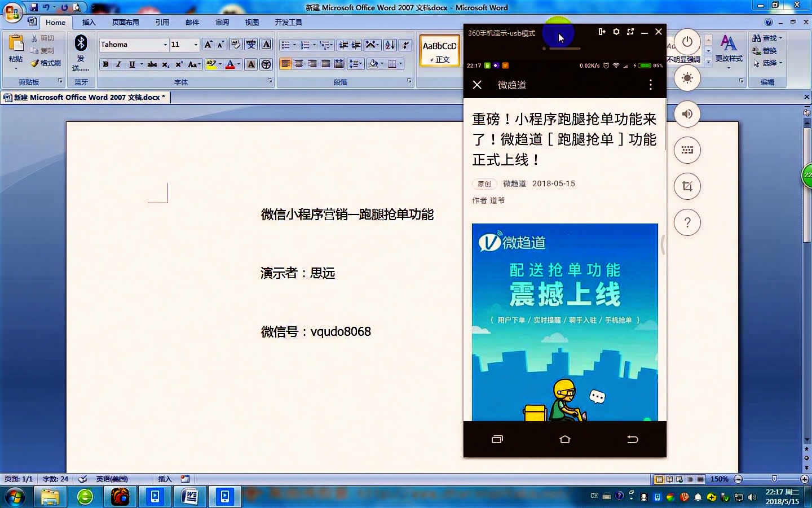The image size is (812, 508).
Task: Click Copy (复制) in clipboard group
Action: point(43,51)
